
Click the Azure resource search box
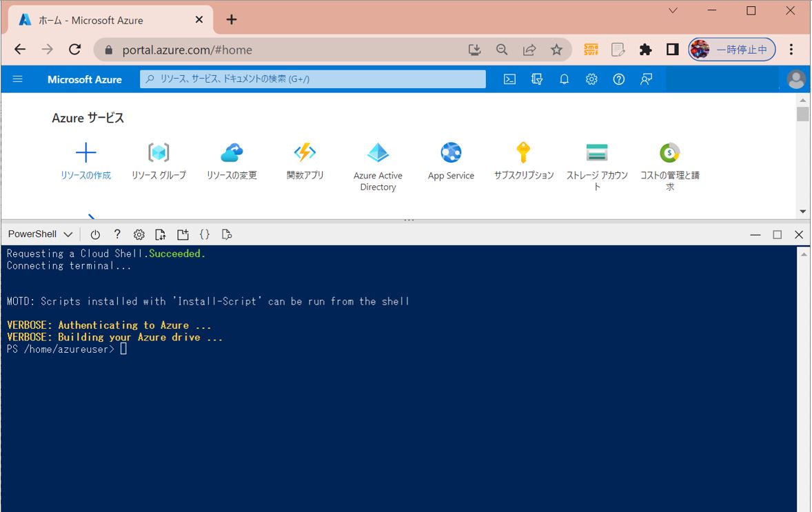[x=313, y=79]
